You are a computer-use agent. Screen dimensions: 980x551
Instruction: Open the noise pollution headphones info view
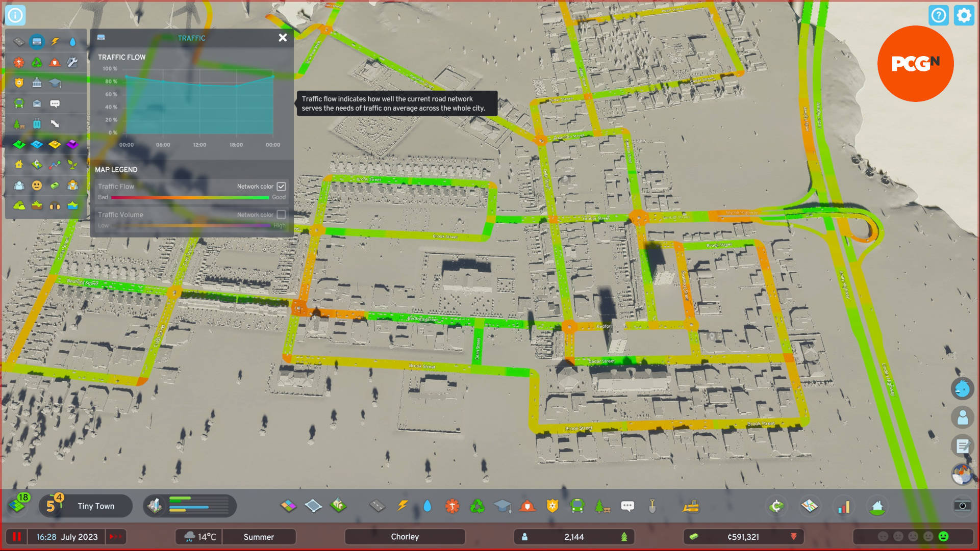pos(55,205)
